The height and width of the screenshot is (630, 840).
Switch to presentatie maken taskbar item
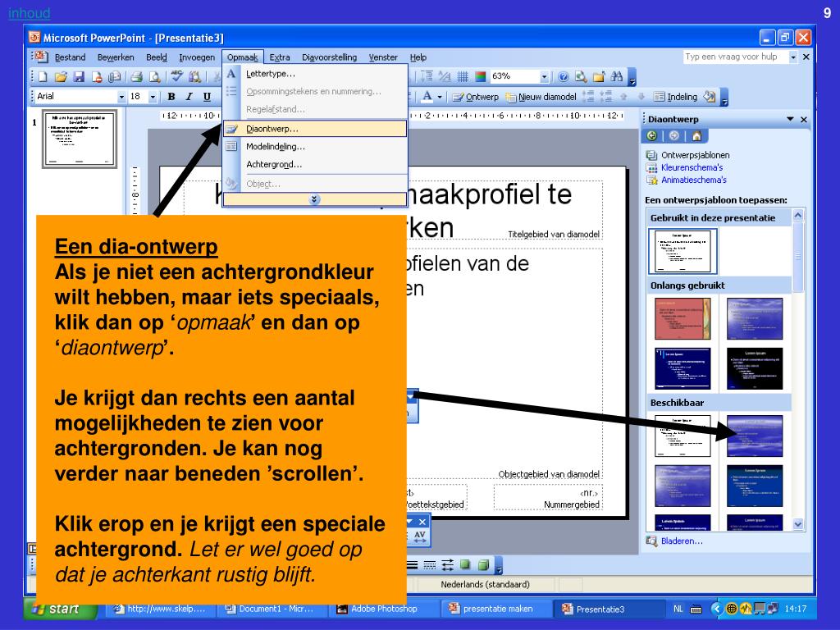[x=495, y=609]
